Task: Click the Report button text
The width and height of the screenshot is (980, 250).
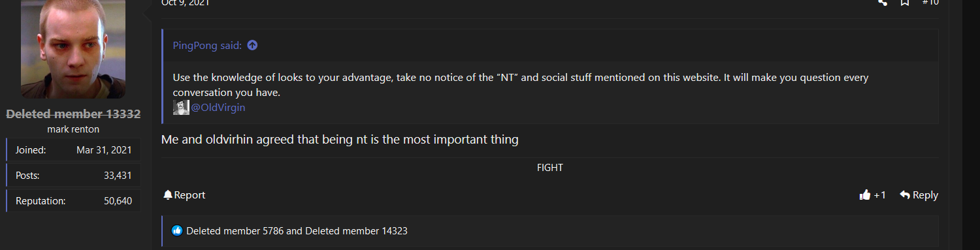Action: 189,195
